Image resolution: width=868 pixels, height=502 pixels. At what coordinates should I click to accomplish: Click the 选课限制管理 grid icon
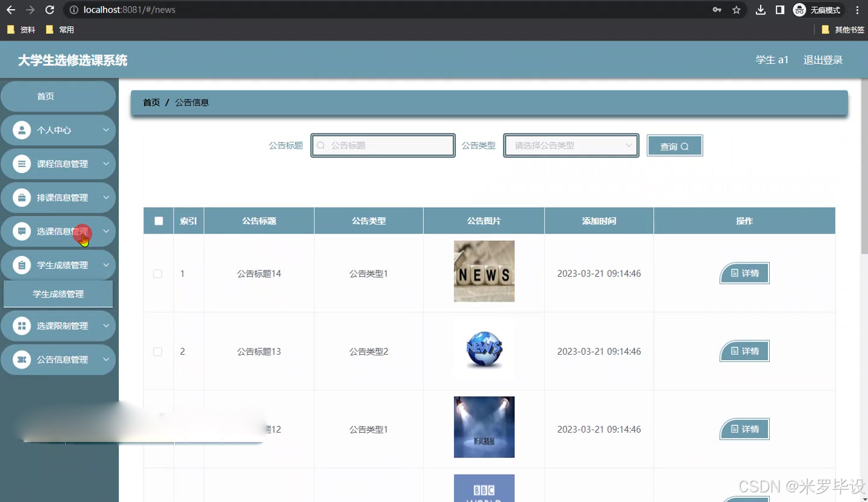pos(22,326)
